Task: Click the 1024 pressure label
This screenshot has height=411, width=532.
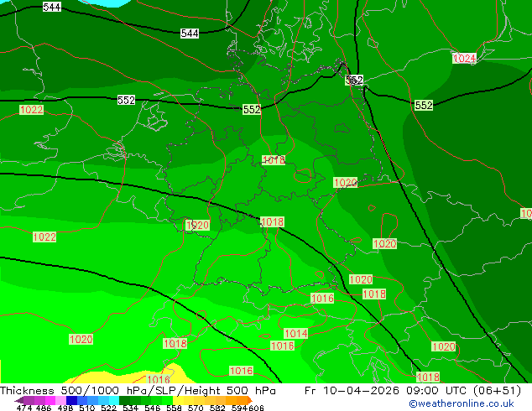Action: pos(465,59)
